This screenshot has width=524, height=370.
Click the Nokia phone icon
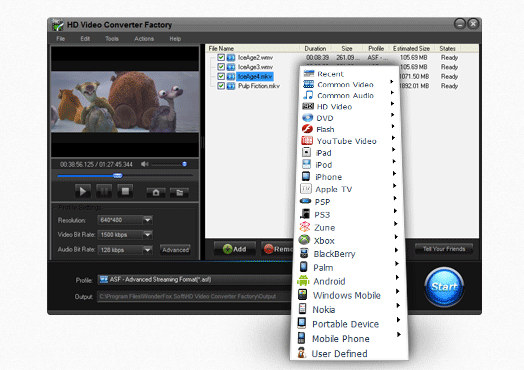point(302,309)
